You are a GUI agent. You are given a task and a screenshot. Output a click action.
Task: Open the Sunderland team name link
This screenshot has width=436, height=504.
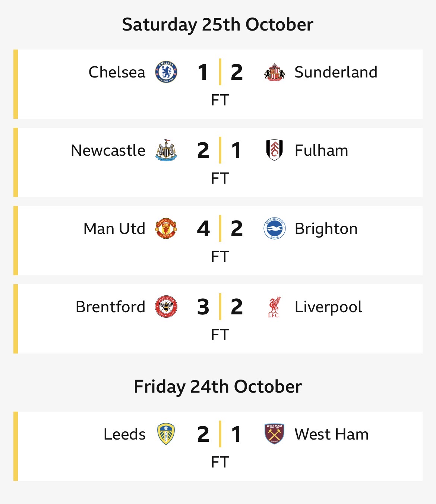[x=336, y=72]
